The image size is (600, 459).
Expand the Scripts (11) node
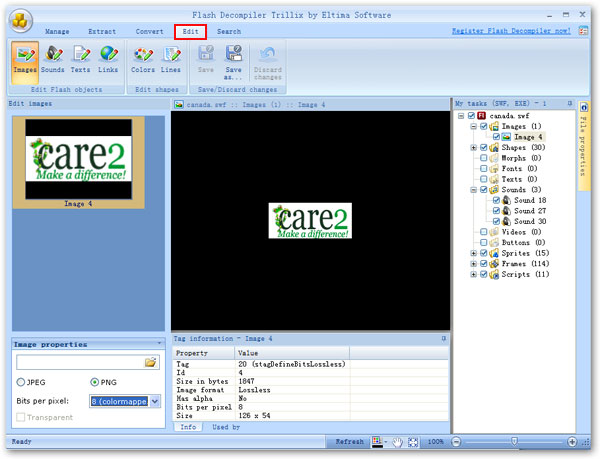pyautogui.click(x=473, y=274)
